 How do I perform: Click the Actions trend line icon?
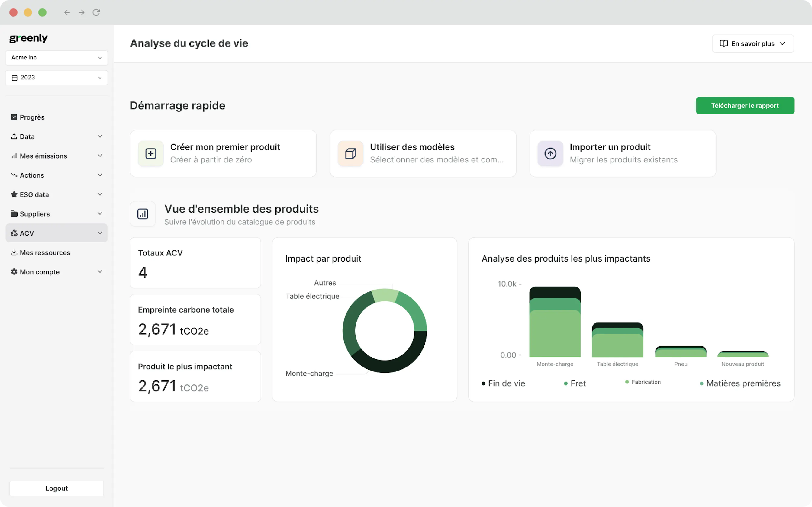point(14,175)
